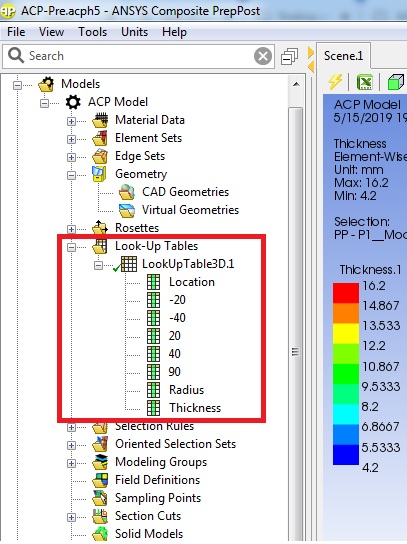
Task: Expand the Oriented Selection Sets node
Action: (71, 445)
